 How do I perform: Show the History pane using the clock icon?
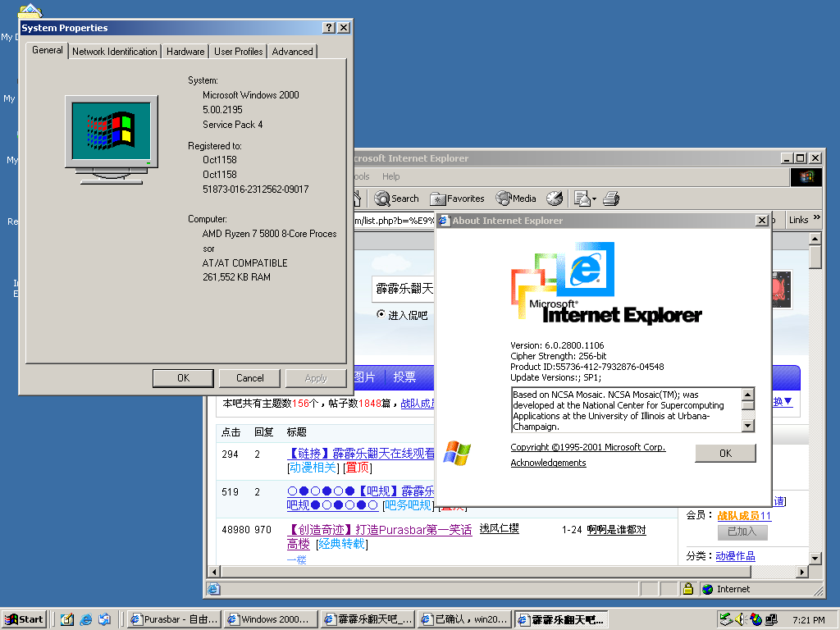[x=555, y=199]
